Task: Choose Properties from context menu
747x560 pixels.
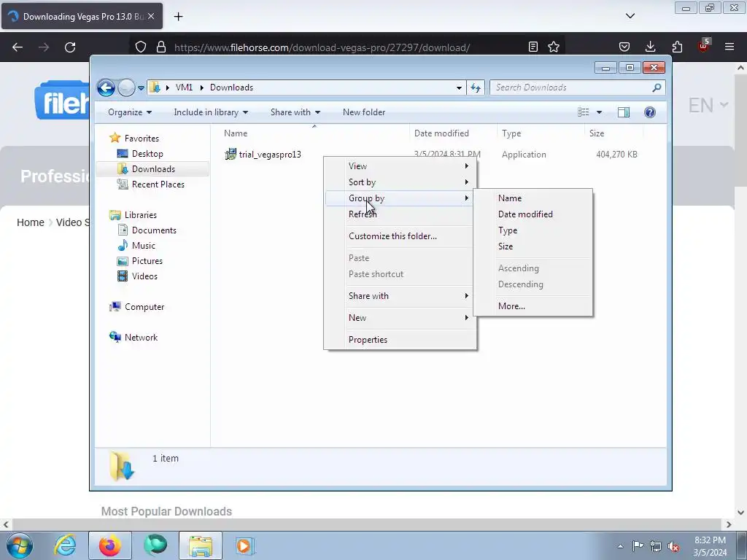Action: point(400,340)
